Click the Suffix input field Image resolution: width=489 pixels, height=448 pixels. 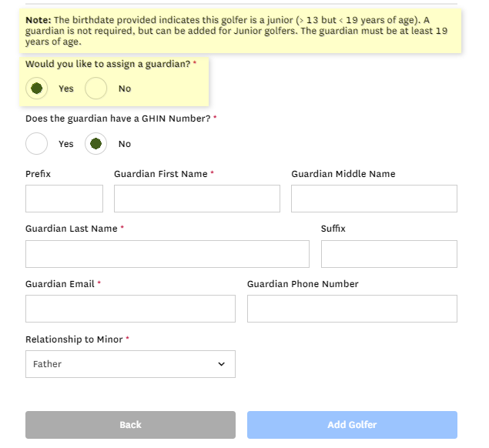[389, 254]
